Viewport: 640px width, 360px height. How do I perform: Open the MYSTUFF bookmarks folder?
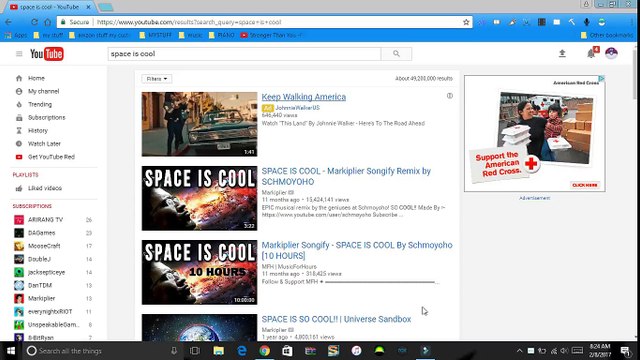(x=156, y=35)
